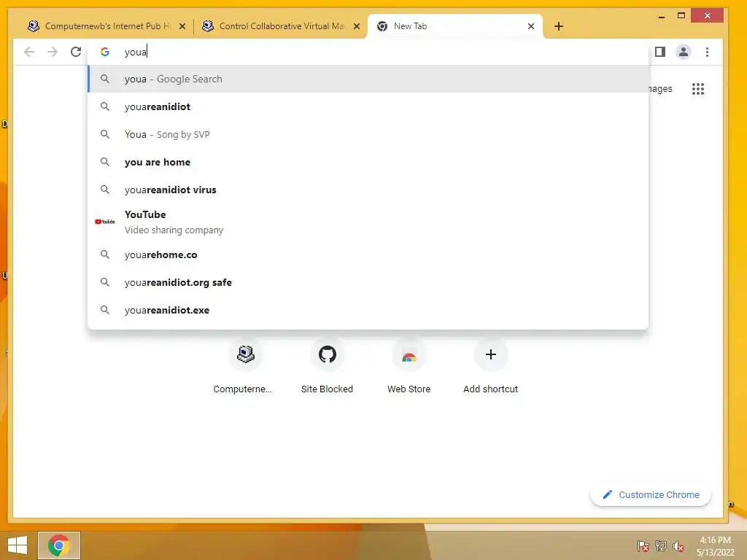The image size is (747, 560).
Task: Maximize the Chrome window
Action: click(x=681, y=16)
